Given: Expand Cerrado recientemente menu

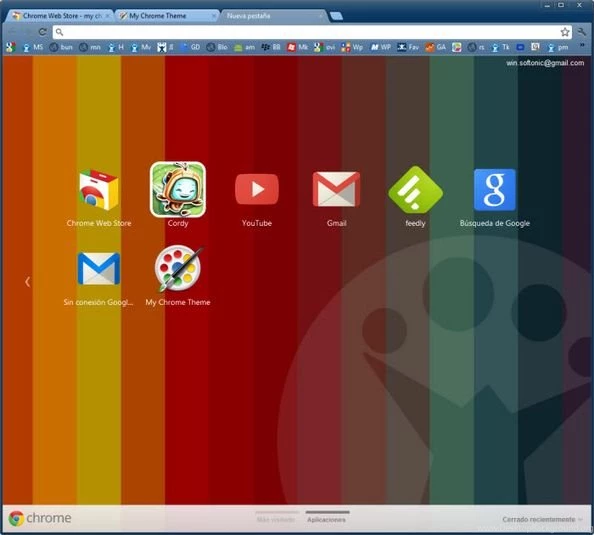Looking at the screenshot, I should point(542,519).
